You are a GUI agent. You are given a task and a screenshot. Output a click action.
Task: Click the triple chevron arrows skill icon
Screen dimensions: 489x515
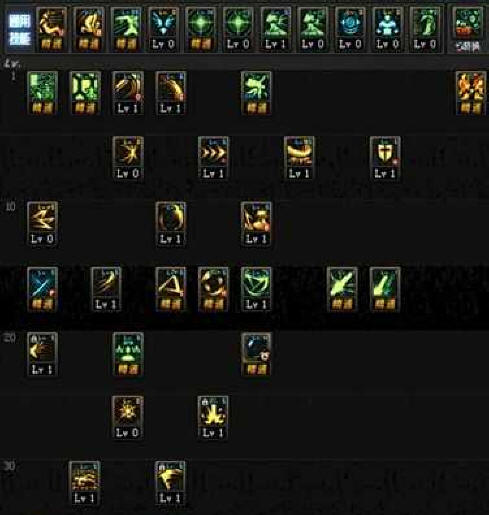[x=213, y=159]
